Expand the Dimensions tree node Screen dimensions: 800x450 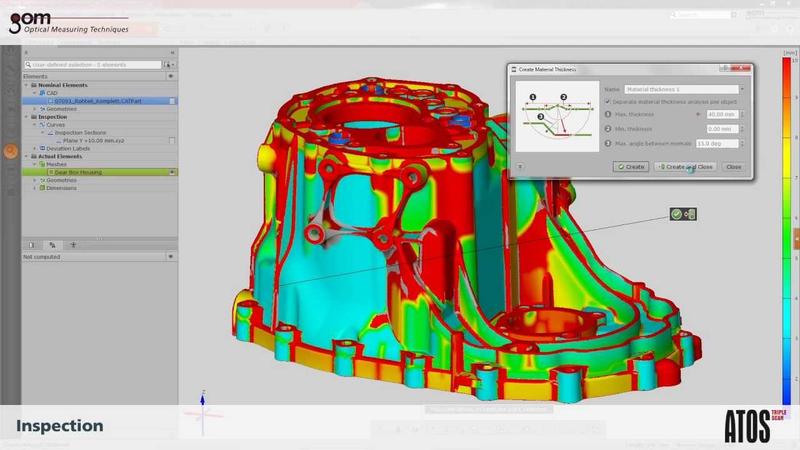tap(35, 188)
